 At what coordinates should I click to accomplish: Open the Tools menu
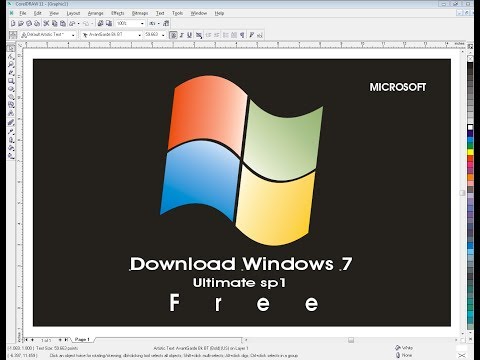point(177,13)
